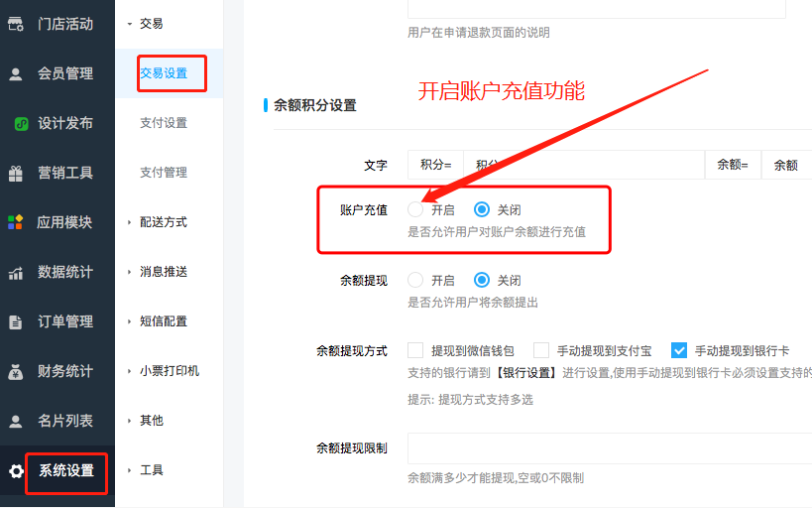Click the 门店活动 store icon
This screenshot has height=508, width=812.
(16, 24)
